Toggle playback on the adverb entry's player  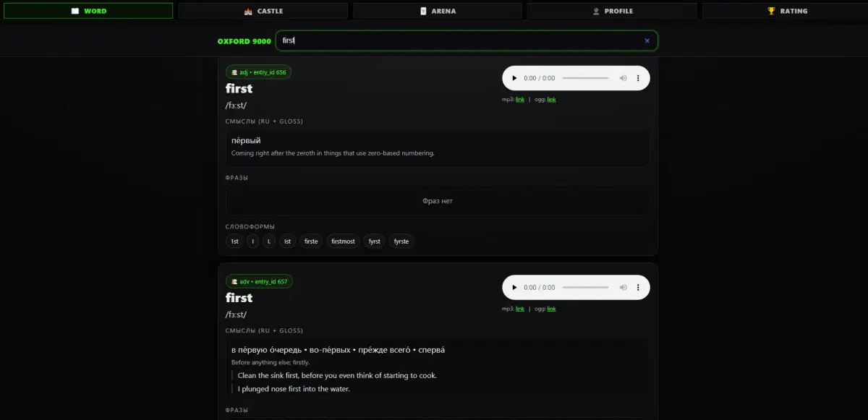coord(514,287)
